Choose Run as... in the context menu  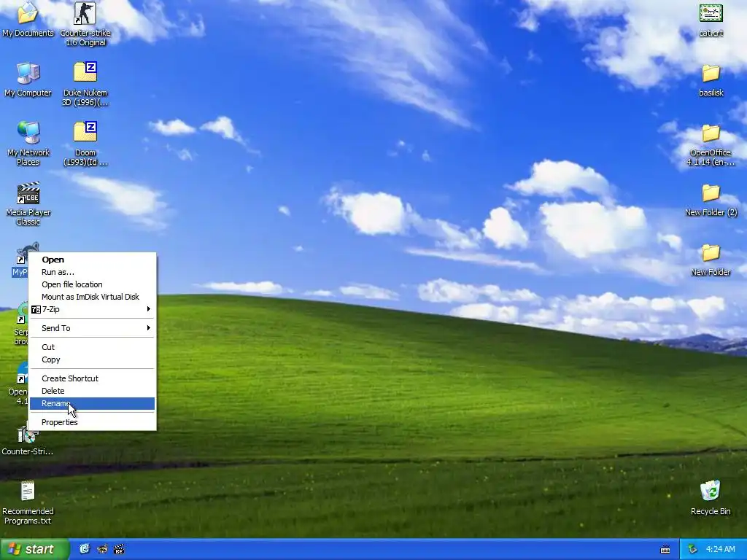coord(92,272)
